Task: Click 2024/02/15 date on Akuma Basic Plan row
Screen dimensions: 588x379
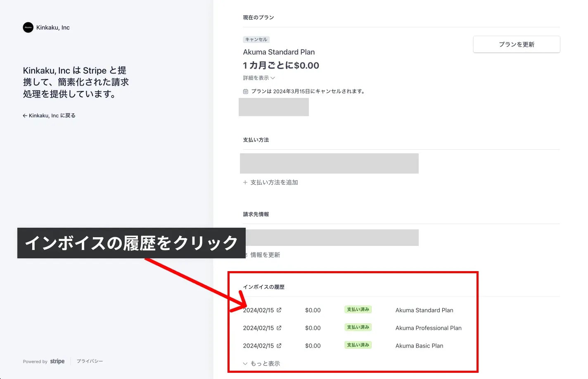Action: pos(258,346)
